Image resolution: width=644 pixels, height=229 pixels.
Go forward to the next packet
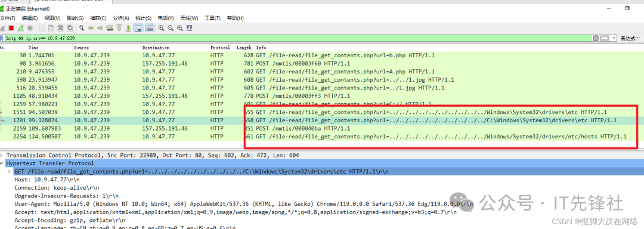point(100,28)
